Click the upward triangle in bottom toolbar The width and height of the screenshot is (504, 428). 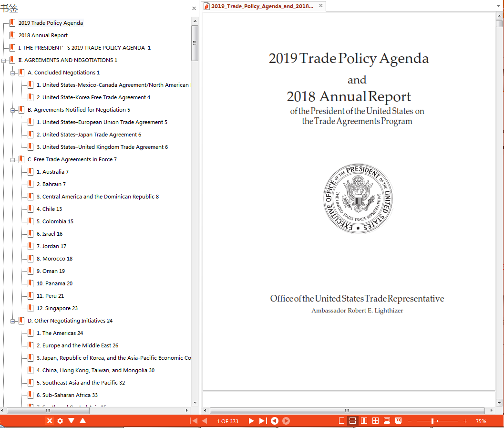(x=82, y=420)
